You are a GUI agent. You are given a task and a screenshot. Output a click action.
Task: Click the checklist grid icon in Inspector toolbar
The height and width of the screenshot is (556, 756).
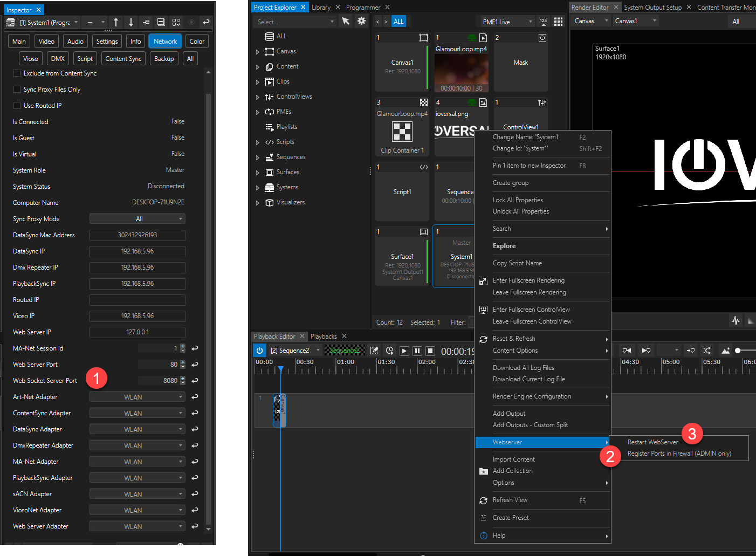(x=176, y=22)
